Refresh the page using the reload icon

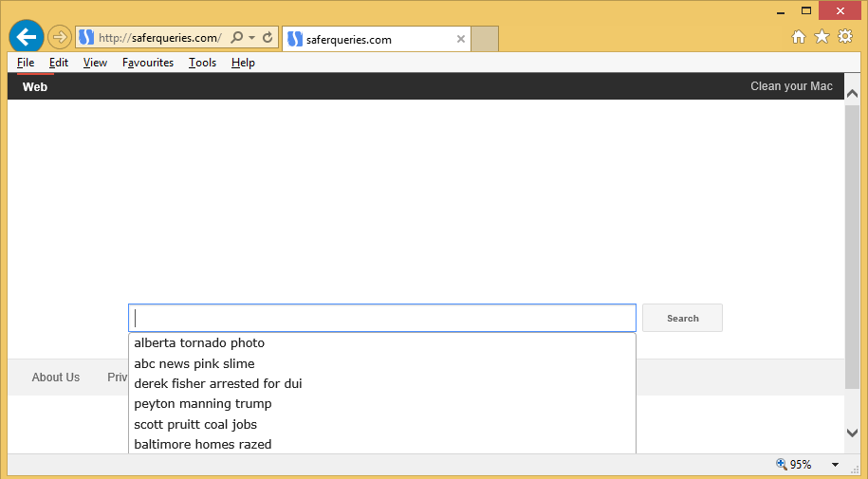click(x=268, y=38)
